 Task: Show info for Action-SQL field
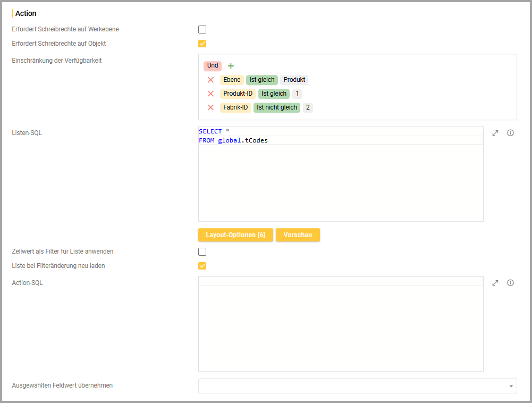(510, 283)
